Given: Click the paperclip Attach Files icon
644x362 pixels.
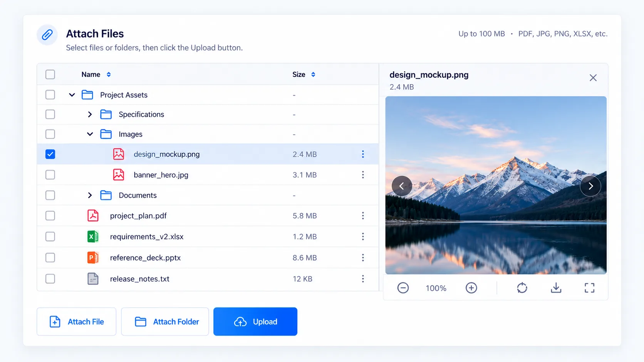Looking at the screenshot, I should [x=47, y=35].
